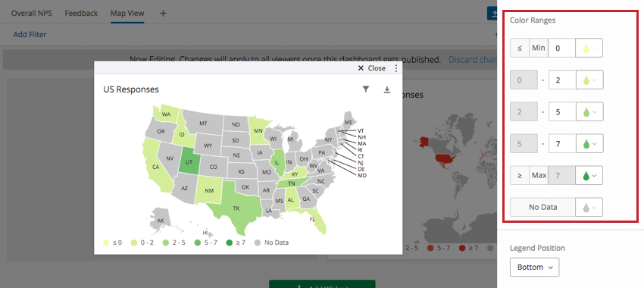Click the Color Ranges heading
Screen dimensions: 644x288
[x=533, y=20]
